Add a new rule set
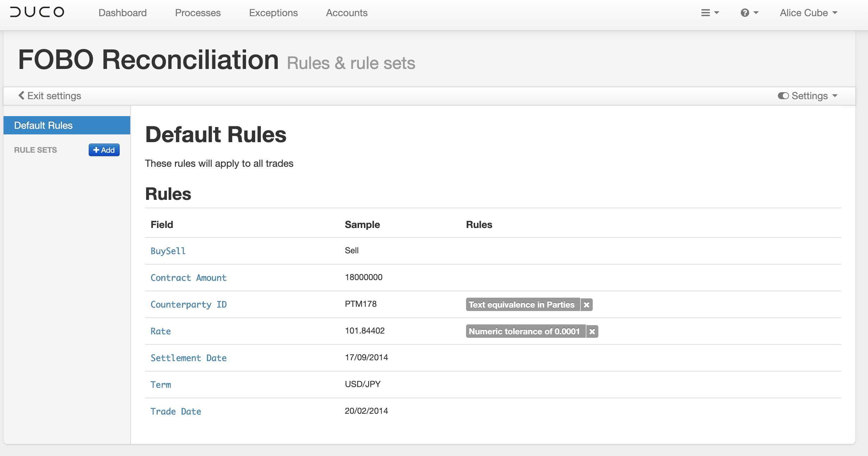 click(x=104, y=150)
